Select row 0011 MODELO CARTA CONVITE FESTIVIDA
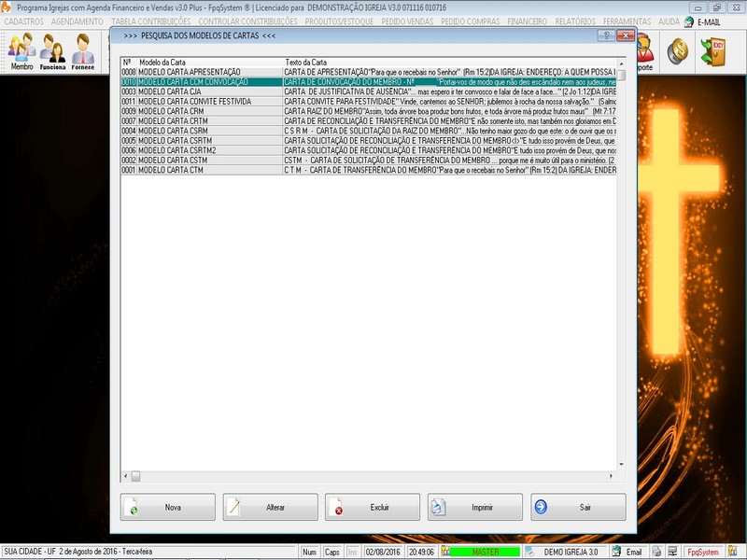The height and width of the screenshot is (560, 747). tap(369, 102)
